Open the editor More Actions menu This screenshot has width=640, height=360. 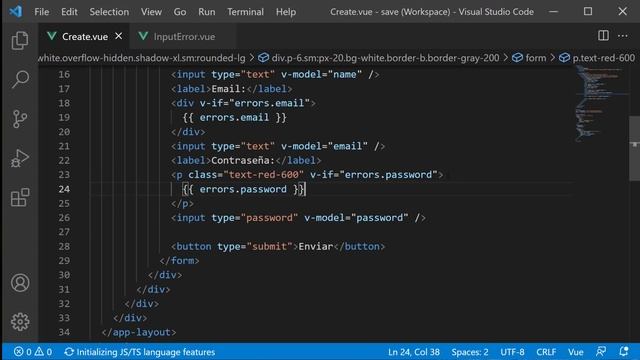click(x=622, y=36)
